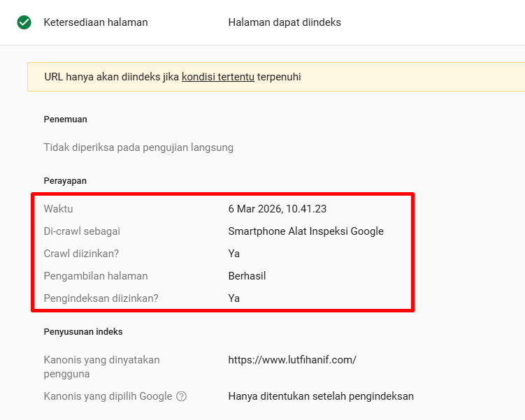The height and width of the screenshot is (420, 525).
Task: Click the Waktu row label
Action: (x=58, y=209)
